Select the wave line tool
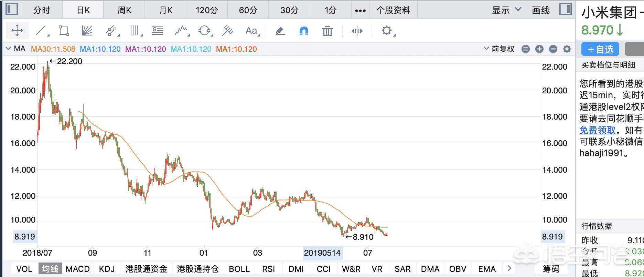Image resolution: width=644 pixels, height=277 pixels. coord(181,31)
